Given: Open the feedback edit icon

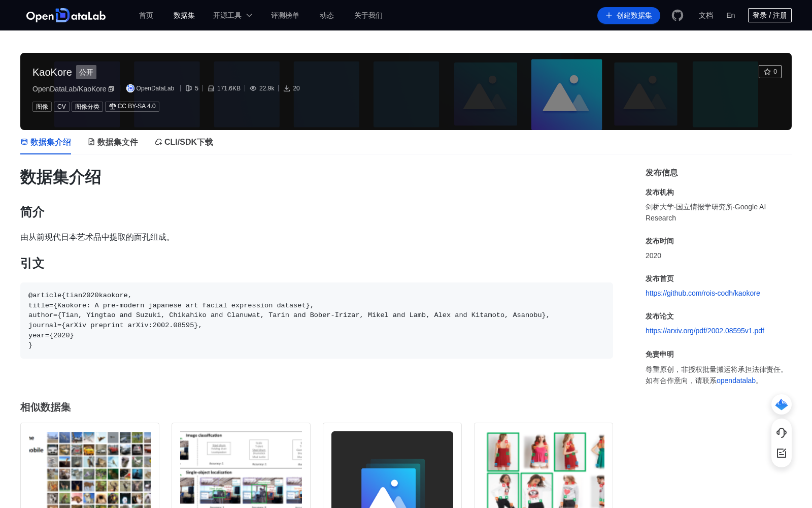Looking at the screenshot, I should pyautogui.click(x=782, y=453).
